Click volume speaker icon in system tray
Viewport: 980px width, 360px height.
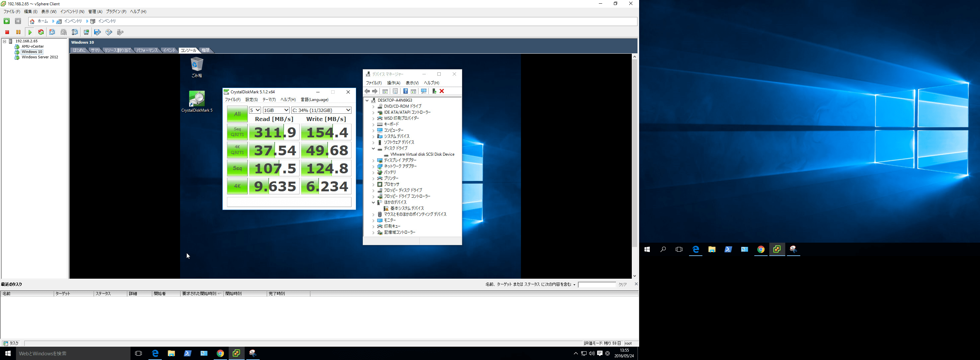click(592, 354)
